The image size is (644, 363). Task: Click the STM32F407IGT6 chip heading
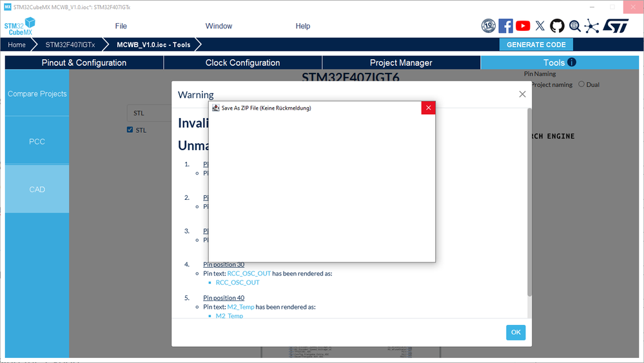tap(350, 77)
